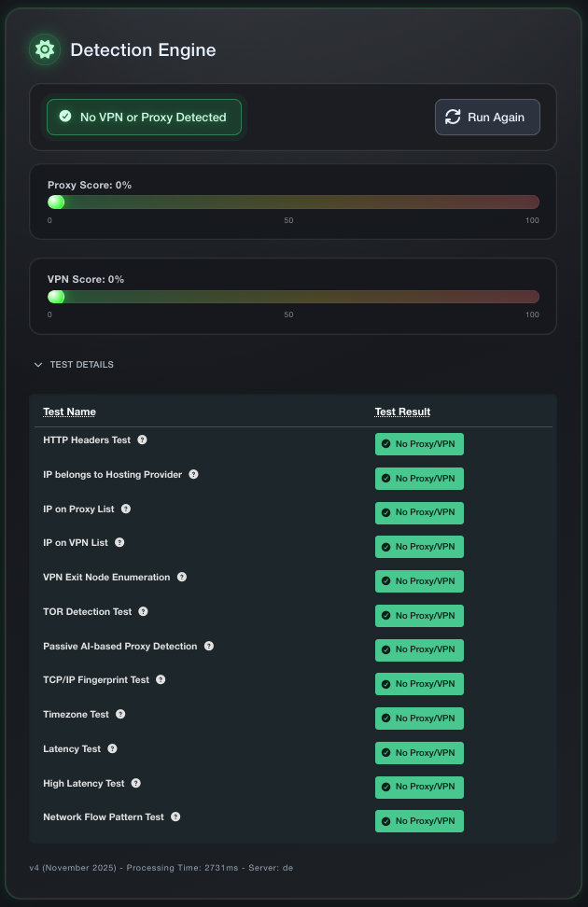Click the Detection Engine gear icon
This screenshot has width=588, height=907.
click(x=45, y=49)
